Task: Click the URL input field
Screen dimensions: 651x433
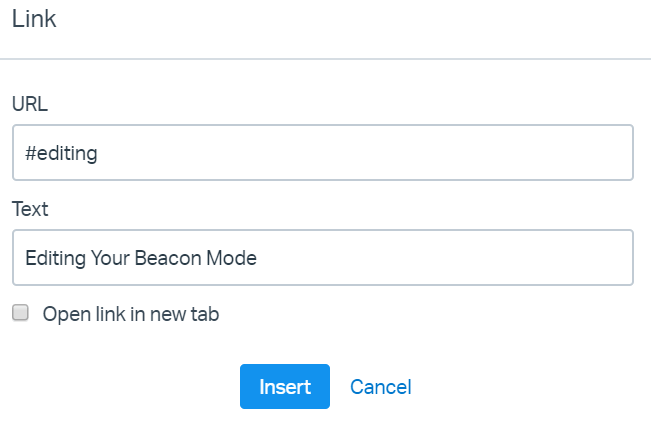Action: pos(323,153)
